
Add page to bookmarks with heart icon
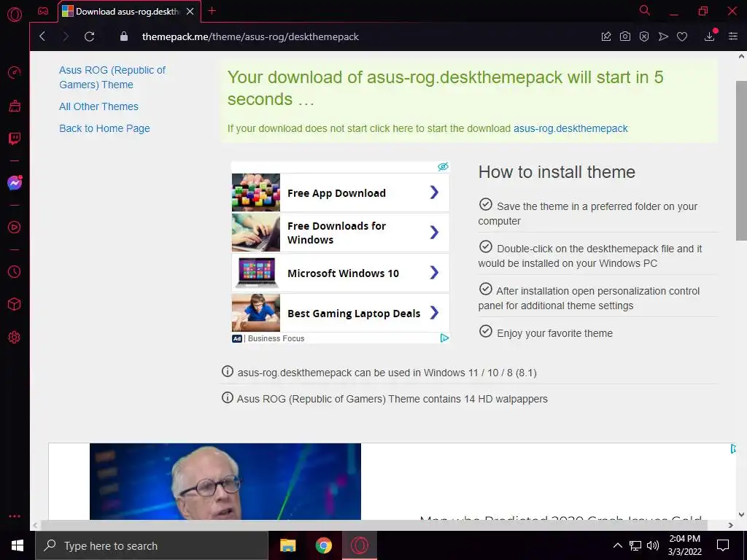[x=682, y=36]
